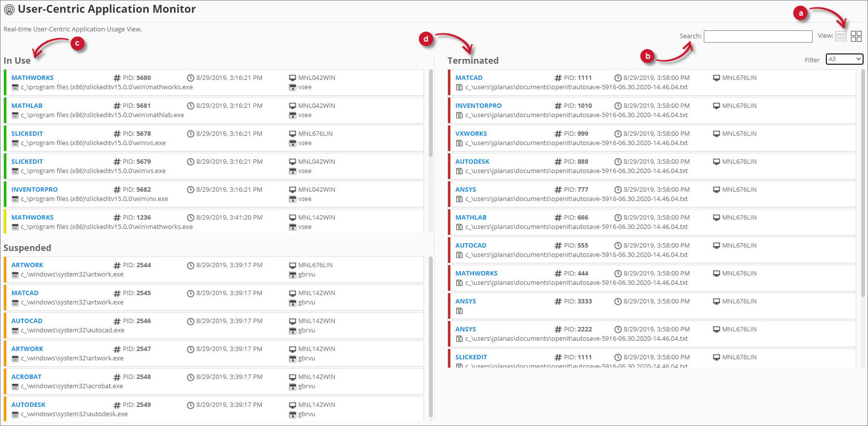Open terminated AUTODESK with PID 888
The width and height of the screenshot is (868, 426).
click(x=472, y=161)
